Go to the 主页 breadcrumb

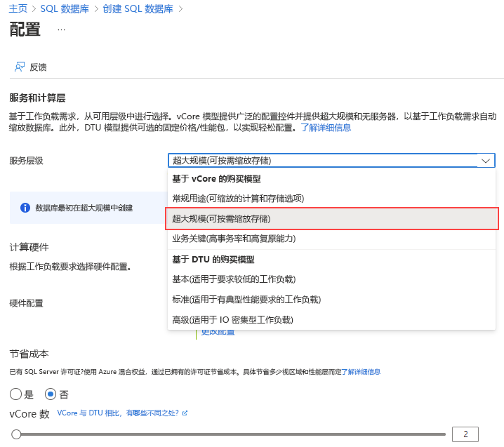(x=18, y=8)
